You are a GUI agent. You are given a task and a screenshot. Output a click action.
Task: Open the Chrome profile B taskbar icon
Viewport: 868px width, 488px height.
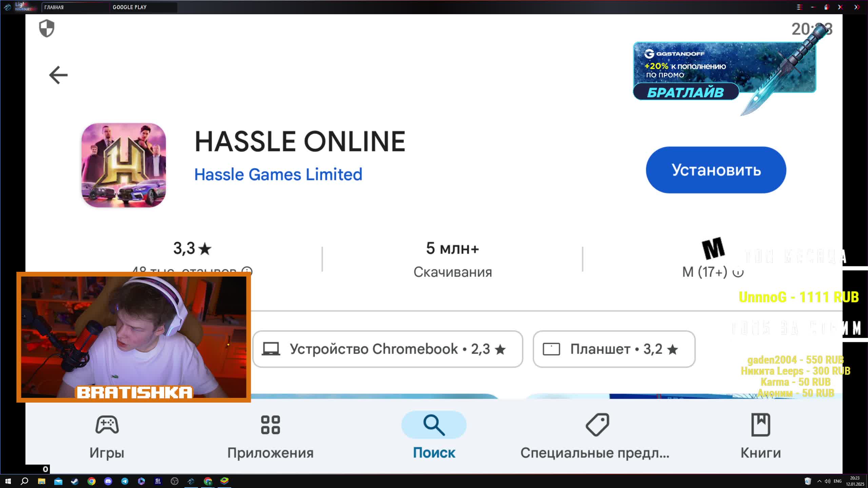pyautogui.click(x=208, y=481)
